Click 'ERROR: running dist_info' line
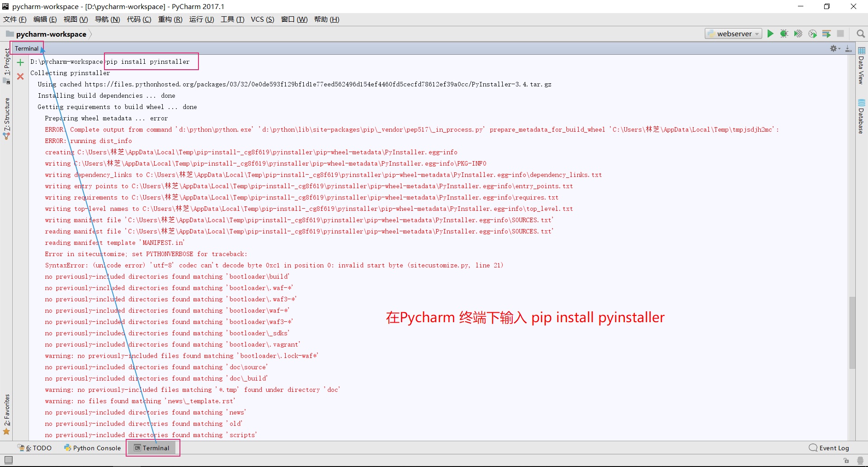The height and width of the screenshot is (467, 868). pyautogui.click(x=88, y=141)
